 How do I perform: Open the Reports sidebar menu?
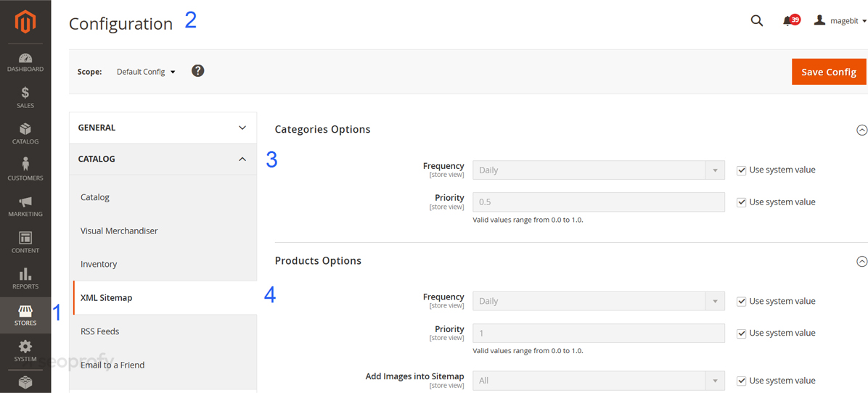point(25,279)
